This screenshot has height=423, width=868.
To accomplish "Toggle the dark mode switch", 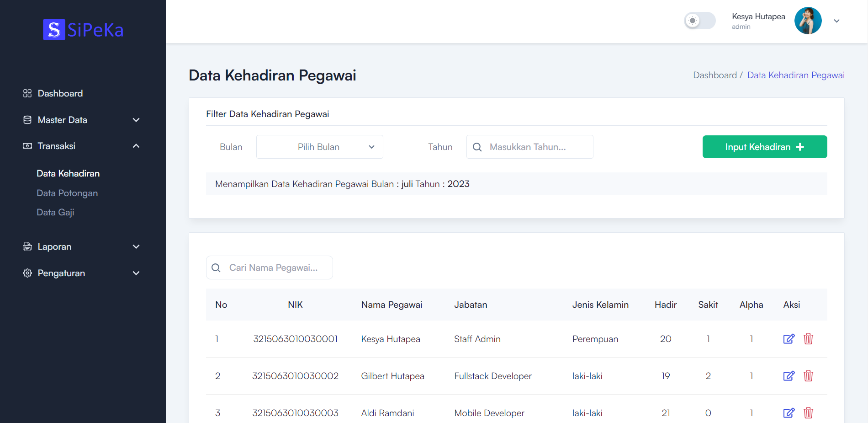I will 699,21.
